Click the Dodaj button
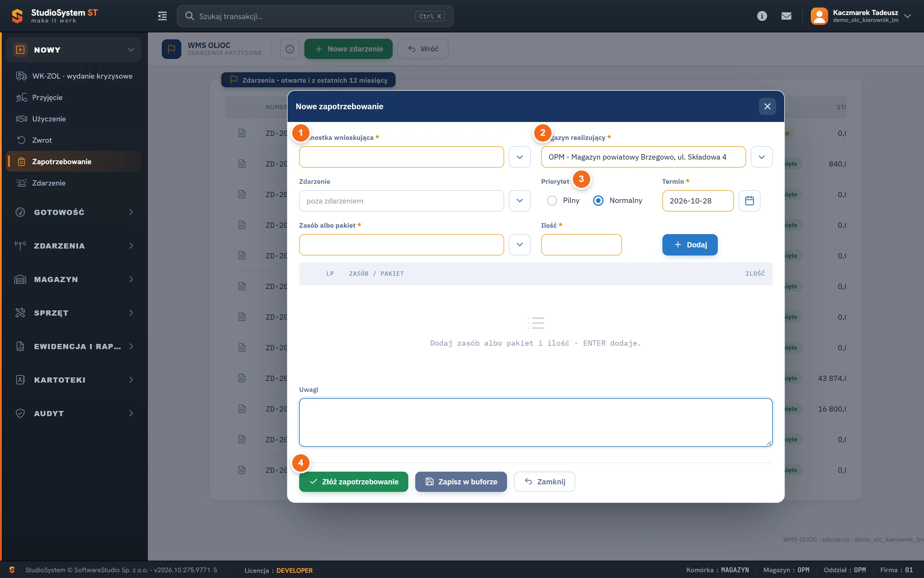Image resolution: width=924 pixels, height=578 pixels. click(690, 245)
